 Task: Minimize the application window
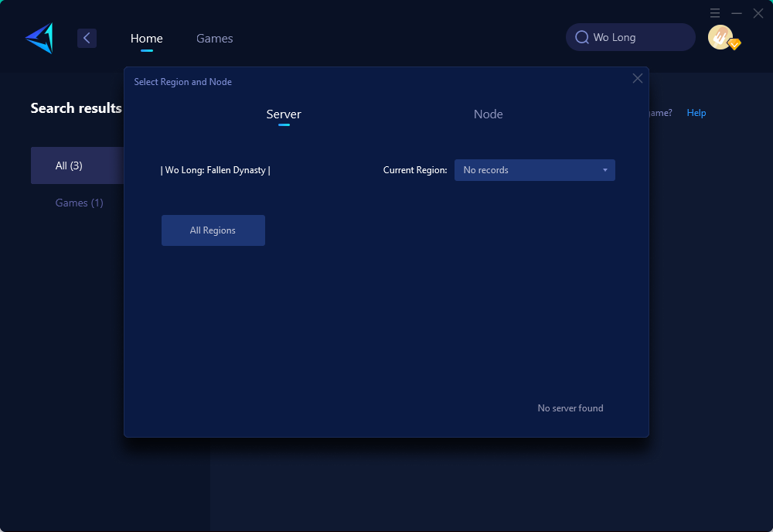737,13
